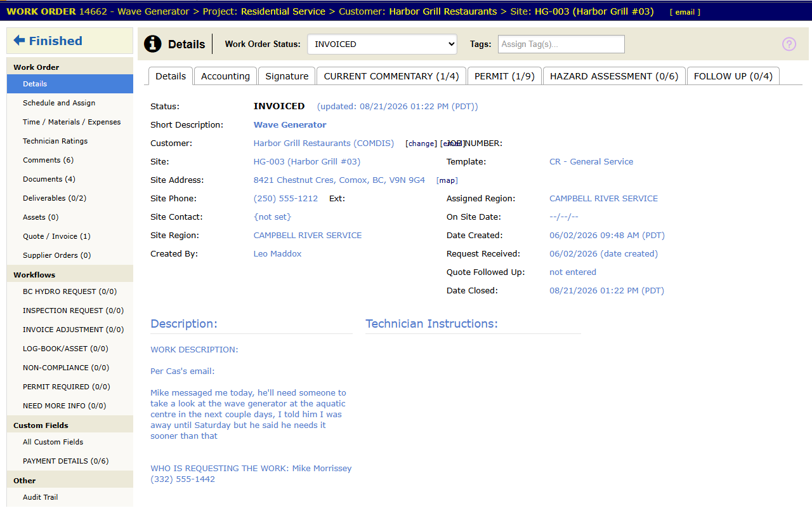
Task: Open site link HG-003 (Harbor Grill #03)
Action: pos(307,162)
